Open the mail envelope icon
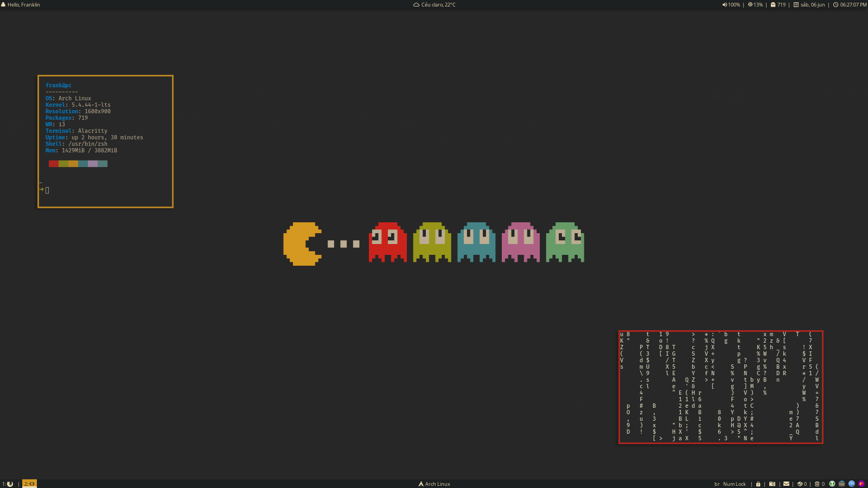This screenshot has width=868, height=488. 786,484
